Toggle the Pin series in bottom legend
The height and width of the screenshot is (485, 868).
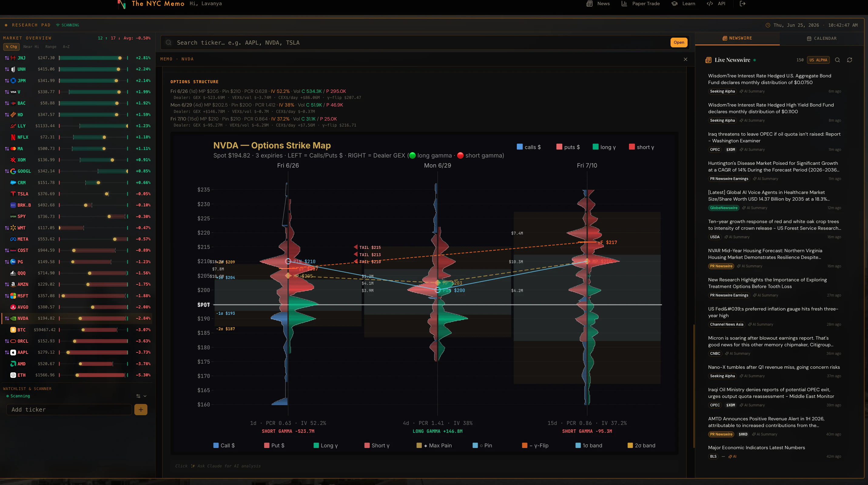pyautogui.click(x=482, y=446)
